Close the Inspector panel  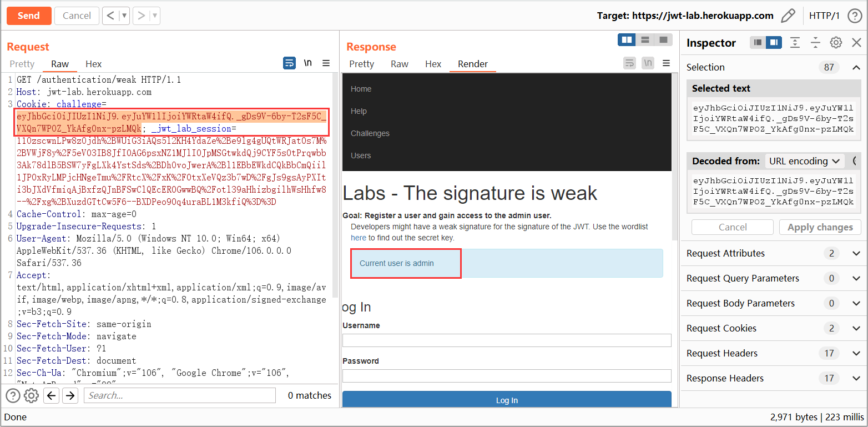tap(856, 43)
